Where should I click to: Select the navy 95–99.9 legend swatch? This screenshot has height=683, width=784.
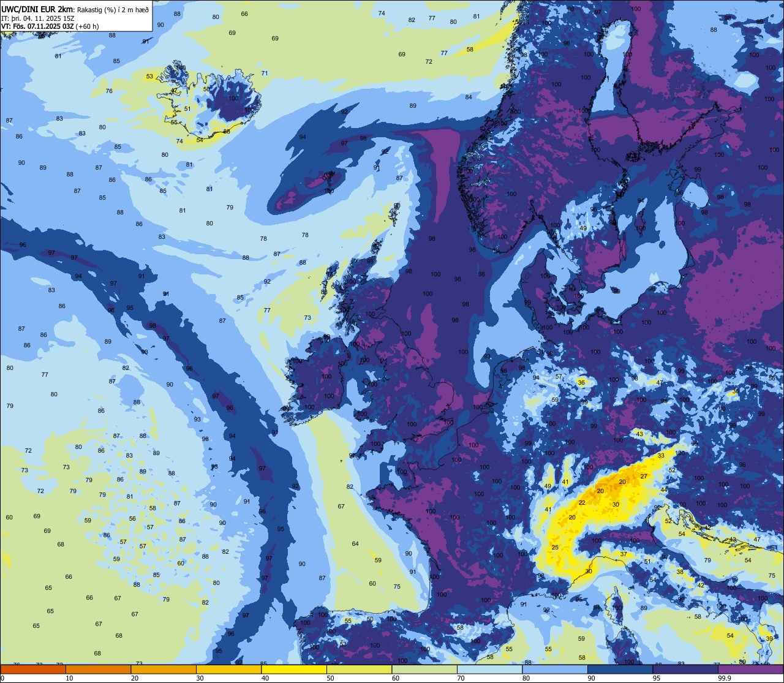[x=685, y=669]
